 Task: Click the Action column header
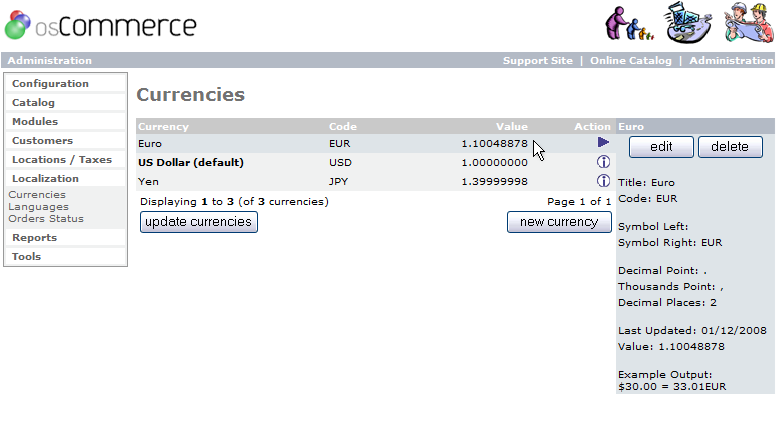coord(592,126)
